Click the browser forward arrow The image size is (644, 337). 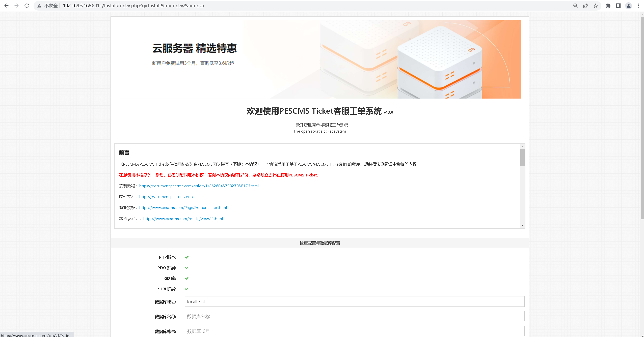tap(17, 6)
